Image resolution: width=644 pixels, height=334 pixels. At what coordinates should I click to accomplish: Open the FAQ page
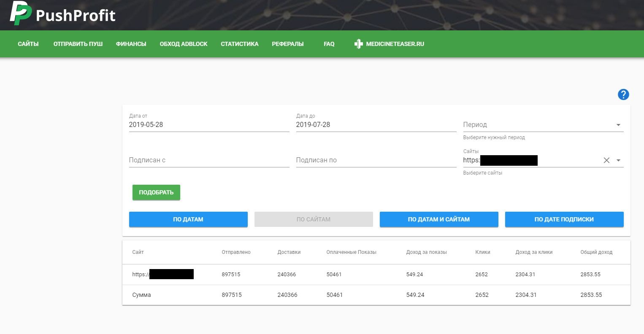tap(329, 44)
